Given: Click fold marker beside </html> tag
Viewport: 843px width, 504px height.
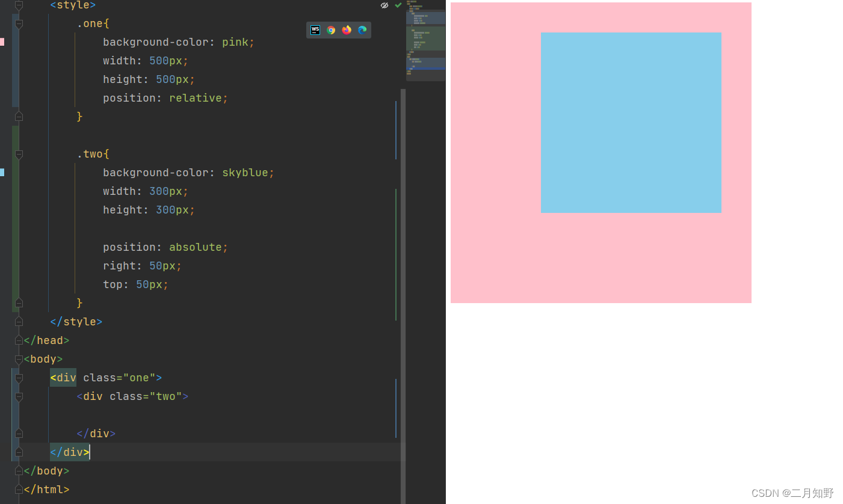Looking at the screenshot, I should pyautogui.click(x=19, y=490).
